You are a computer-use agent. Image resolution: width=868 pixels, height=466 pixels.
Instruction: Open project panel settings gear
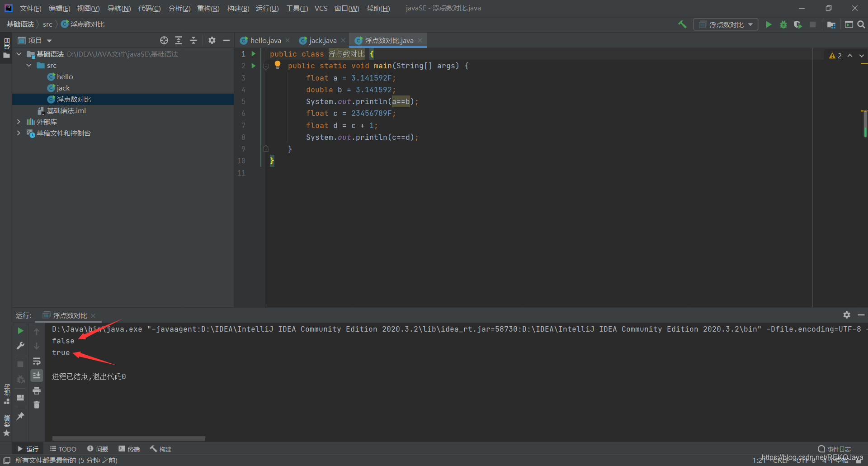click(212, 40)
